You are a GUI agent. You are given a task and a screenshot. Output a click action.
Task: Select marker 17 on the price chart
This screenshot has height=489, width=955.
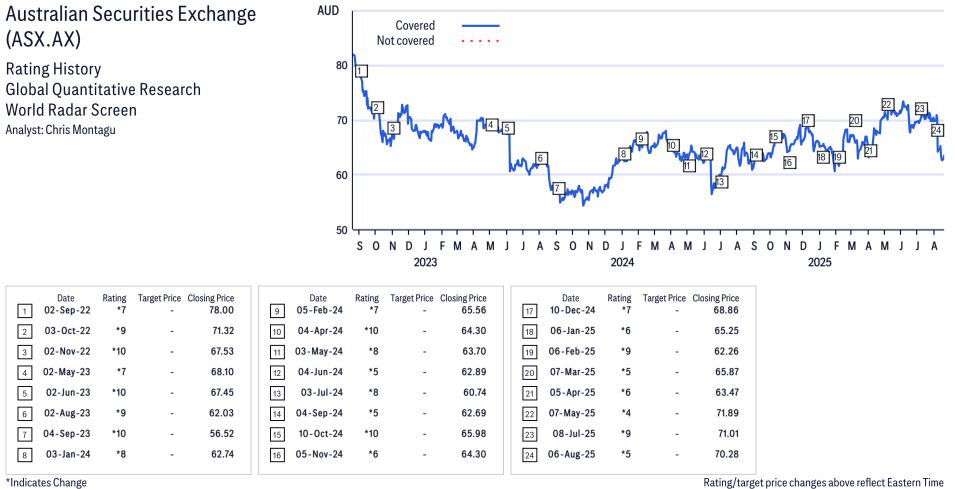coord(808,120)
